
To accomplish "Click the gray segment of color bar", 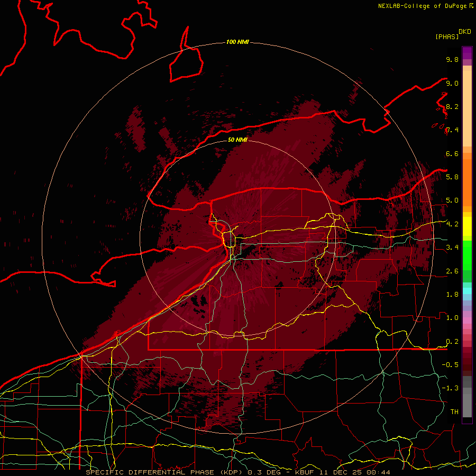I will click(467, 397).
